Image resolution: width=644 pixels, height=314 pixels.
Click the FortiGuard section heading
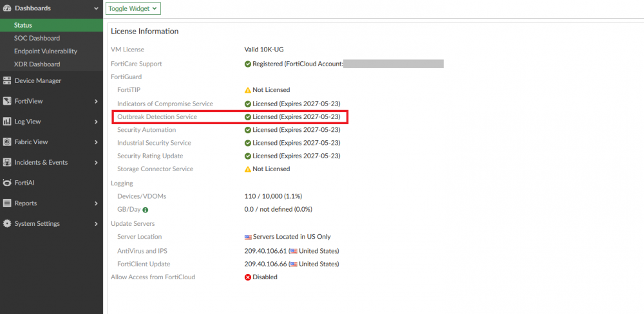coord(126,77)
